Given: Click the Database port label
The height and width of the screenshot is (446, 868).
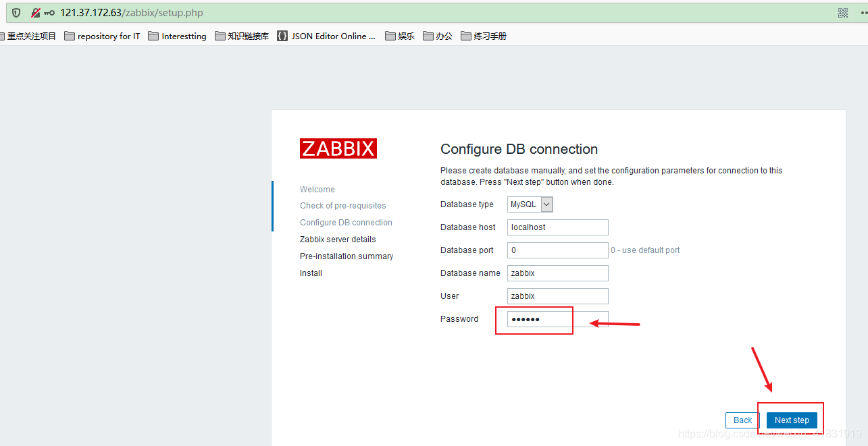Looking at the screenshot, I should click(x=467, y=250).
